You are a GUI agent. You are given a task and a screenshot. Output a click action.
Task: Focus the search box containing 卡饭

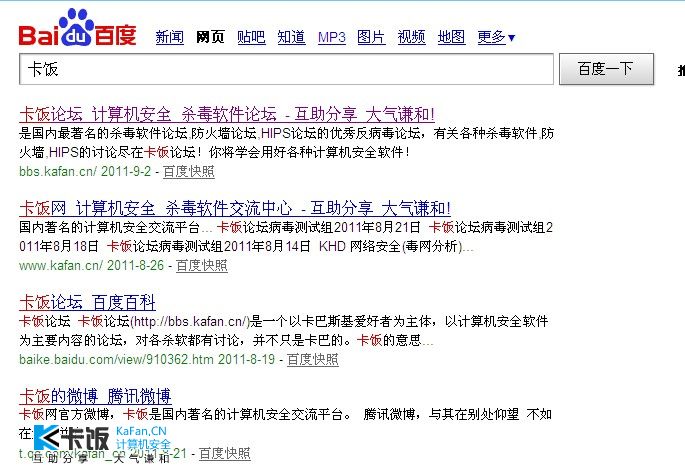286,69
